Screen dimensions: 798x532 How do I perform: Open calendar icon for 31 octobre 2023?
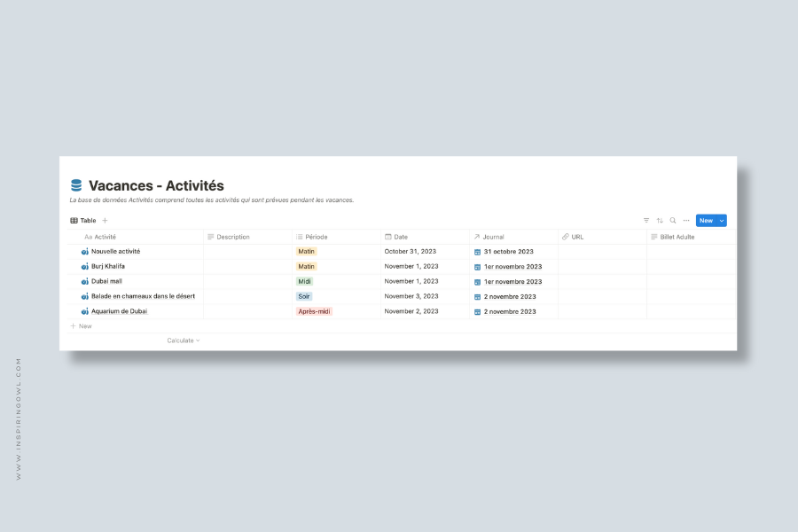pos(477,252)
